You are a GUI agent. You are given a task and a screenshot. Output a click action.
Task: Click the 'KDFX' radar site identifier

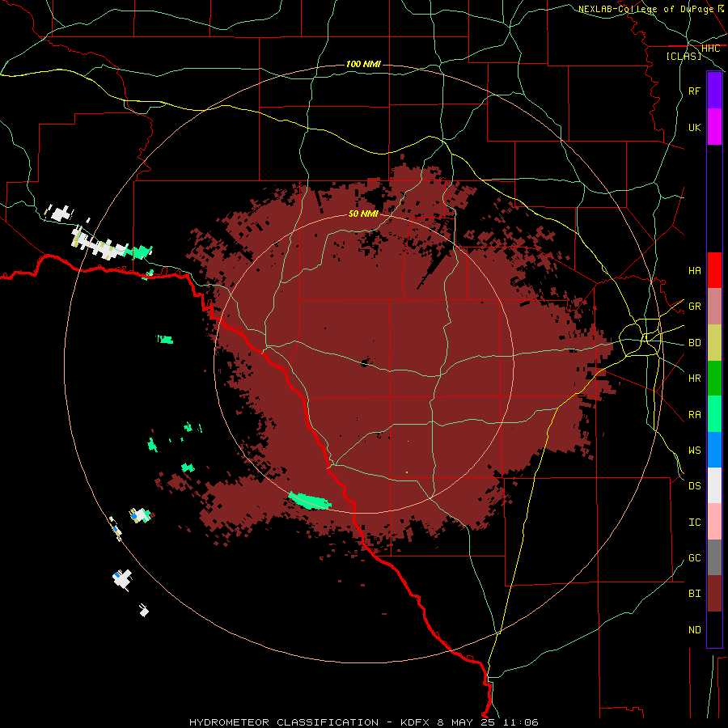[x=415, y=722]
